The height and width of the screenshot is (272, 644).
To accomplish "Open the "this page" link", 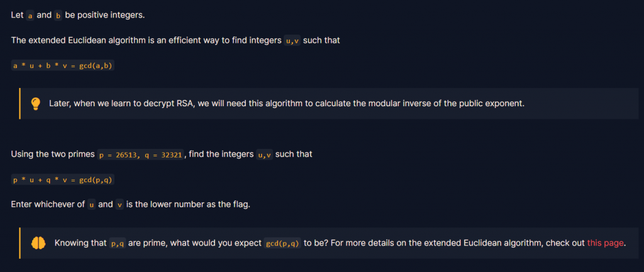I will click(x=606, y=243).
